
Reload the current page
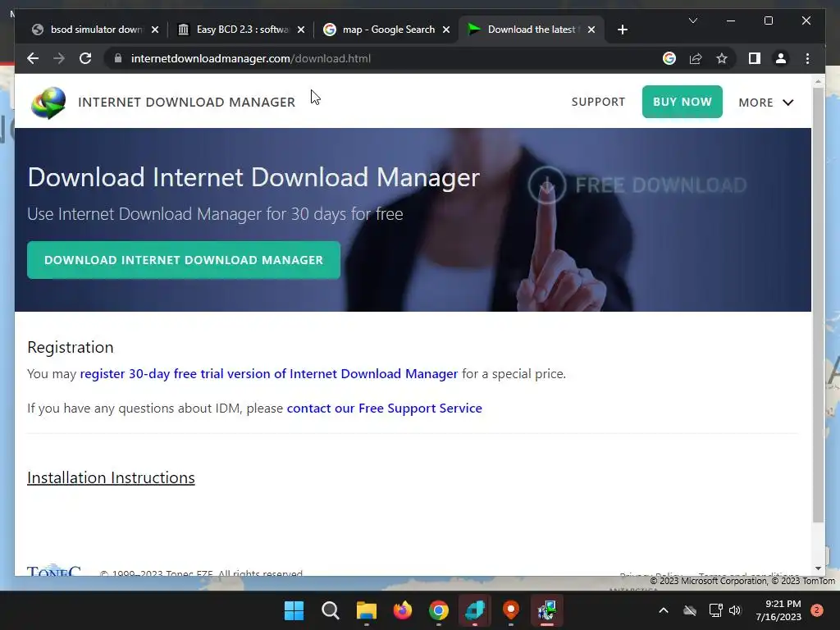85,58
